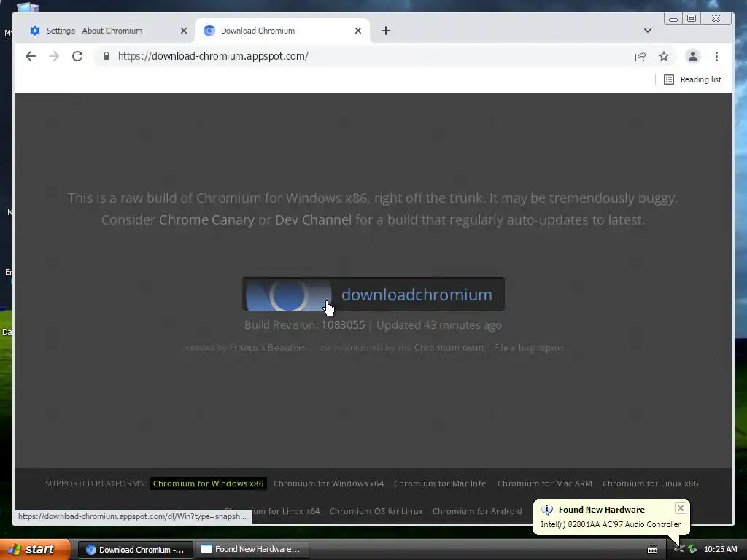747x560 pixels.
Task: Open the profile avatar button
Action: pyautogui.click(x=693, y=56)
